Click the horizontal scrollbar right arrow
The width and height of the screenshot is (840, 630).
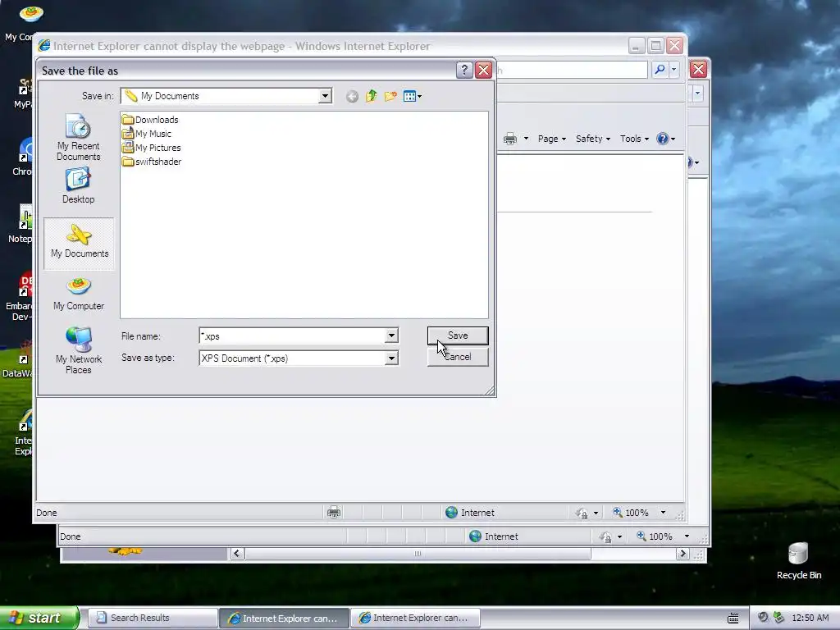682,554
